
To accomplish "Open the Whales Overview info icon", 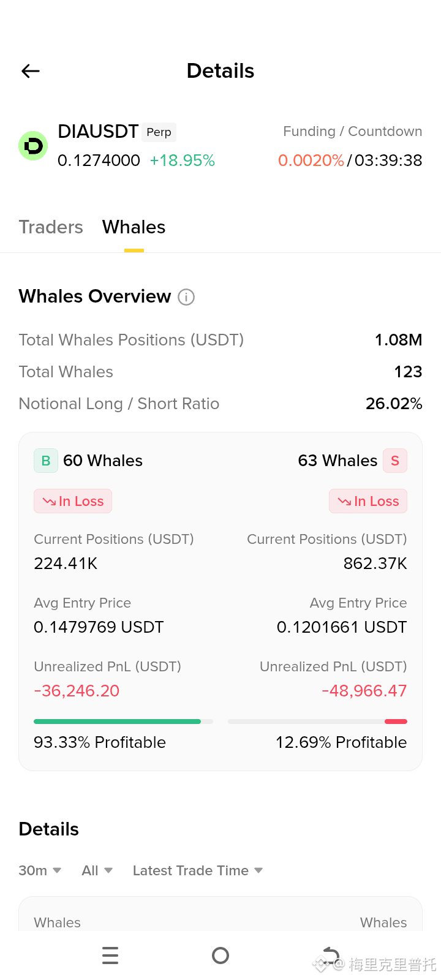I will coord(186,297).
